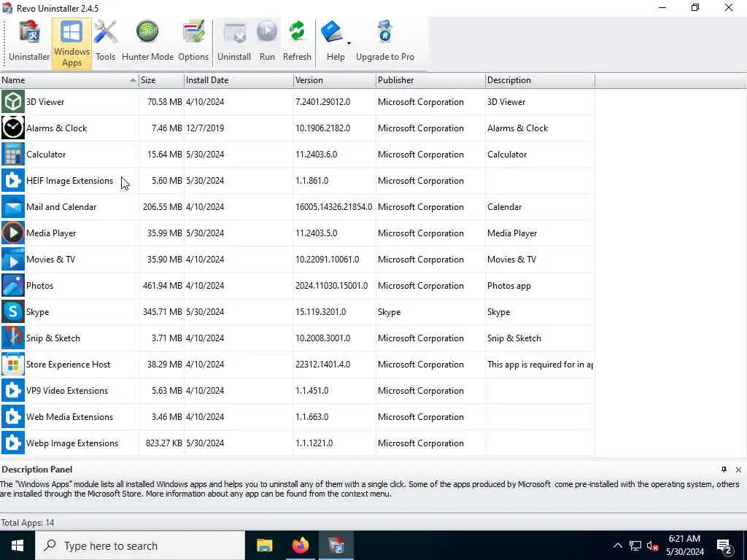Select the Media Player app icon
The height and width of the screenshot is (560, 747).
13,233
